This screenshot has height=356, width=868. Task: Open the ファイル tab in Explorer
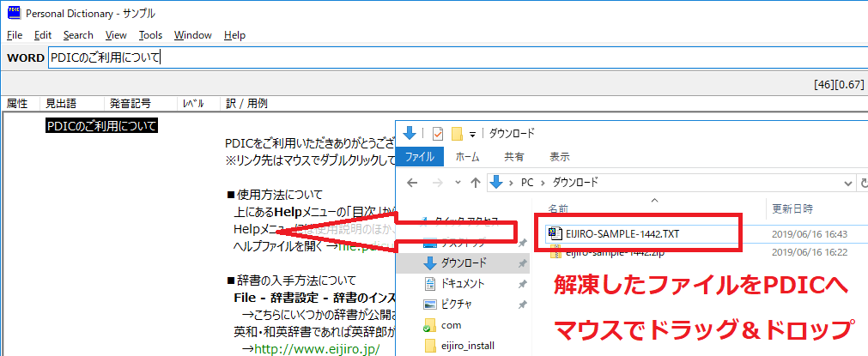click(419, 156)
